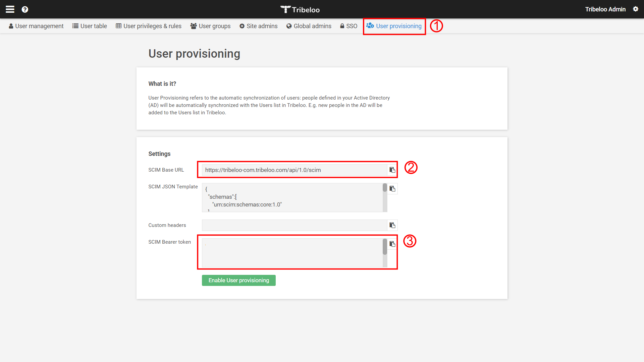Click the Tribeloo settings gear icon
Viewport: 644px width, 362px height.
(636, 9)
